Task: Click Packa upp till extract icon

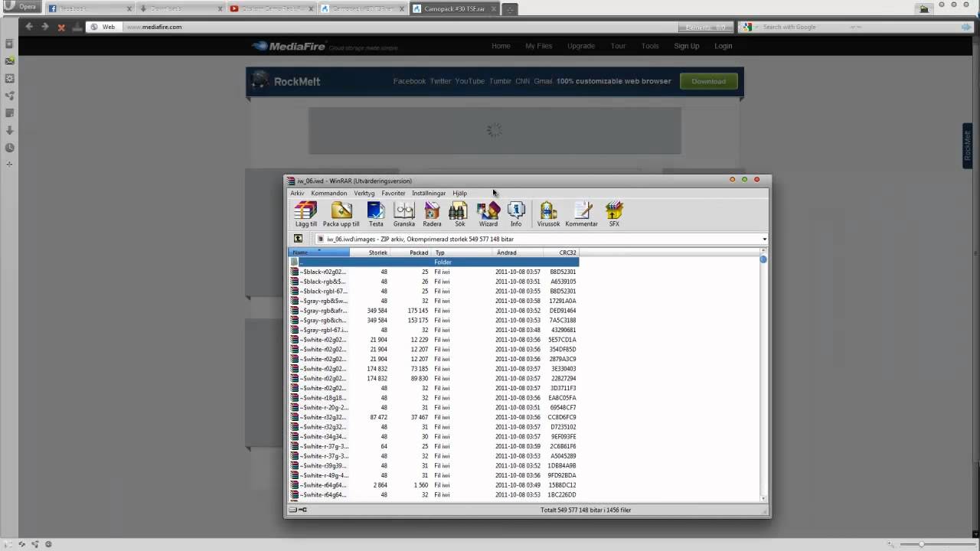Action: (x=341, y=214)
